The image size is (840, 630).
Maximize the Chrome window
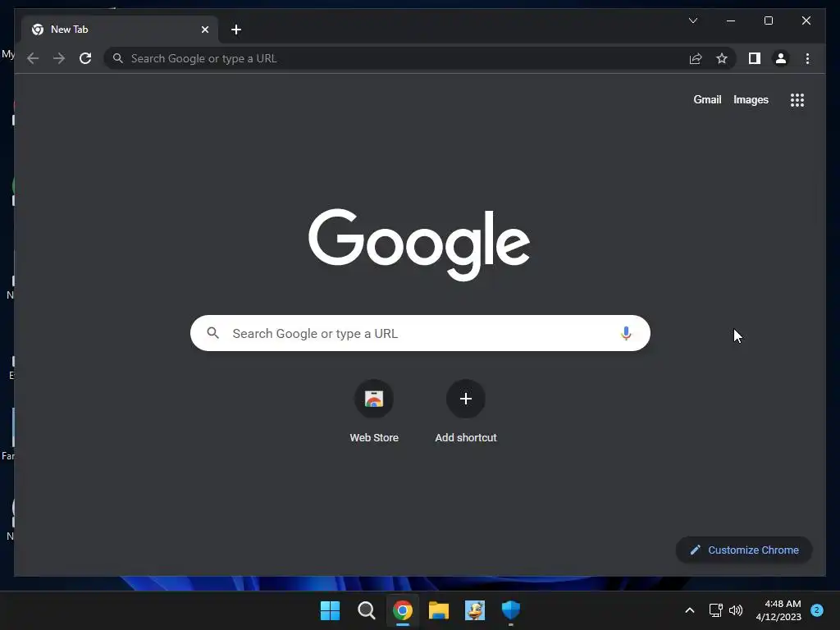[768, 21]
